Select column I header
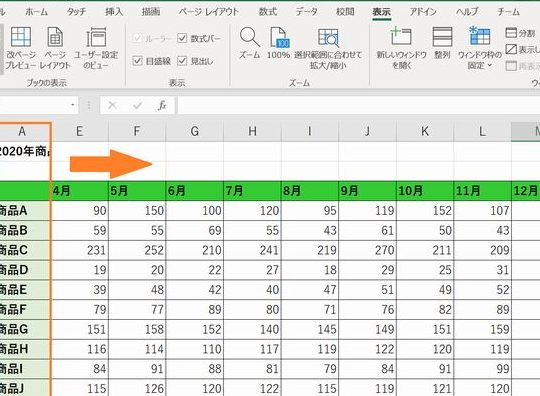540x396 pixels. click(x=310, y=131)
